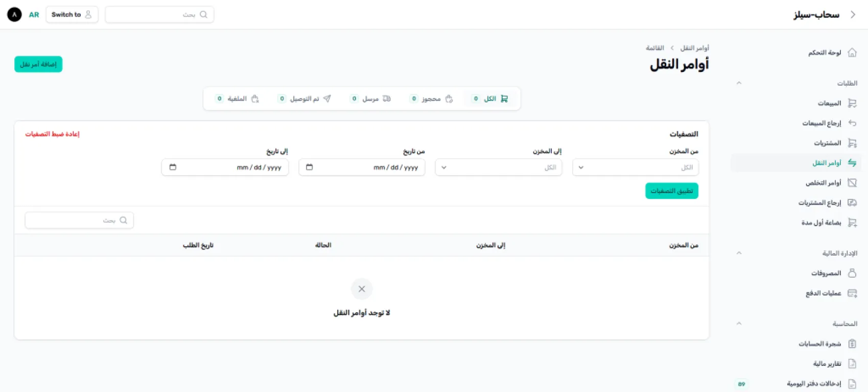The image size is (868, 392).
Task: Click the من المخزن table column header
Action: click(684, 245)
